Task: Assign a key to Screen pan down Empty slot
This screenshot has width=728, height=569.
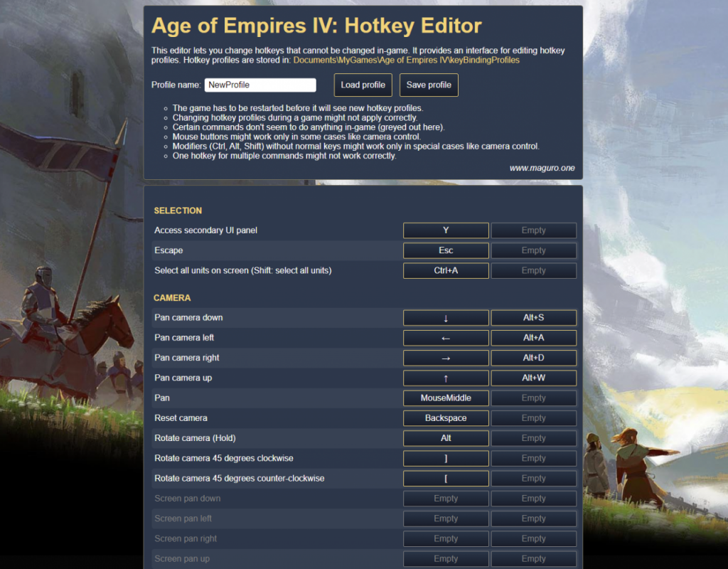Action: click(446, 499)
